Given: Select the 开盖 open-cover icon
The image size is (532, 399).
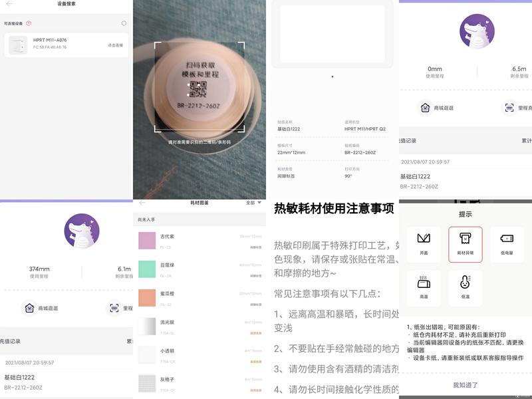Looking at the screenshot, I should 424,244.
